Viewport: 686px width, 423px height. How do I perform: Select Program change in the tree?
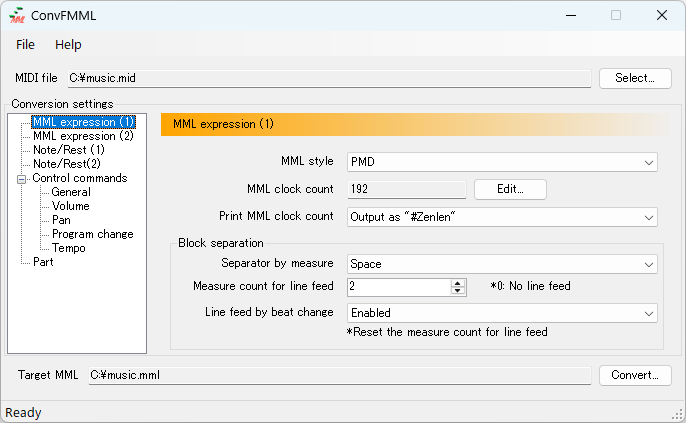pyautogui.click(x=92, y=234)
